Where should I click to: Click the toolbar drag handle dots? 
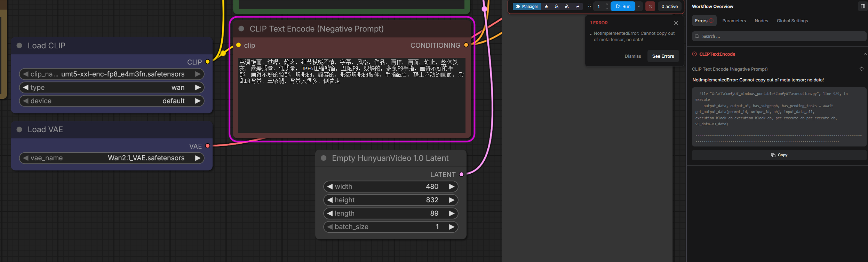pos(589,7)
